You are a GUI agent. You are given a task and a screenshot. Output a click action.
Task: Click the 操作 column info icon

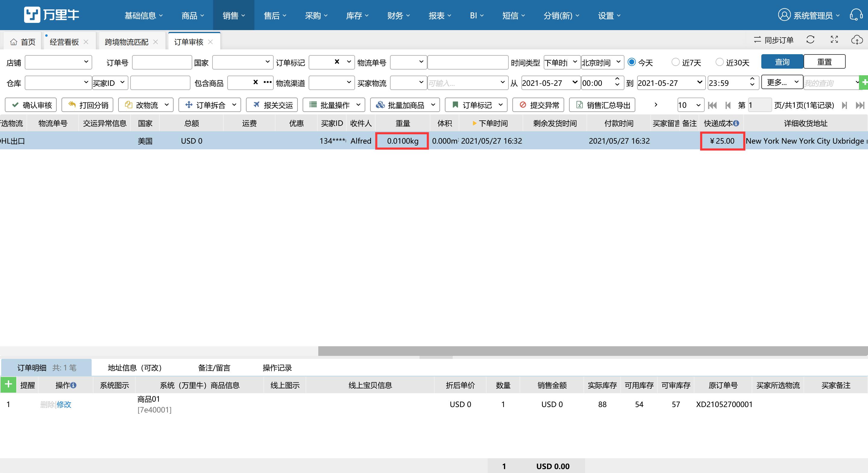73,385
